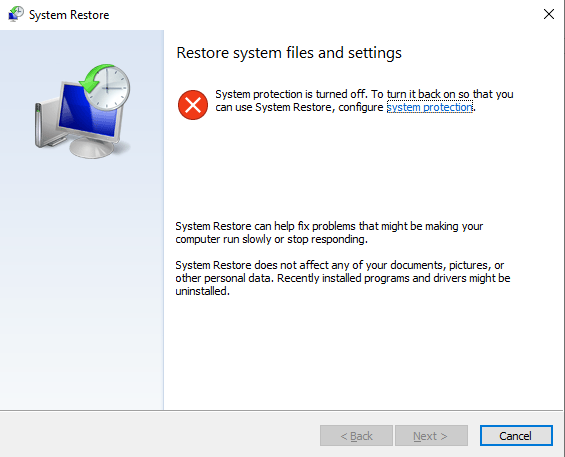
Task: Click the grayed-out Back button
Action: tap(356, 436)
